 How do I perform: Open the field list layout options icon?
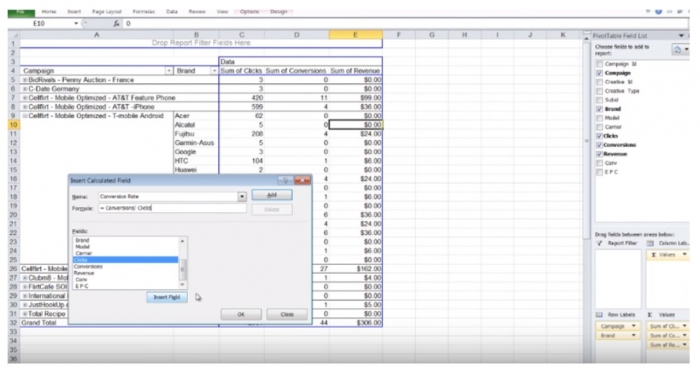680,50
